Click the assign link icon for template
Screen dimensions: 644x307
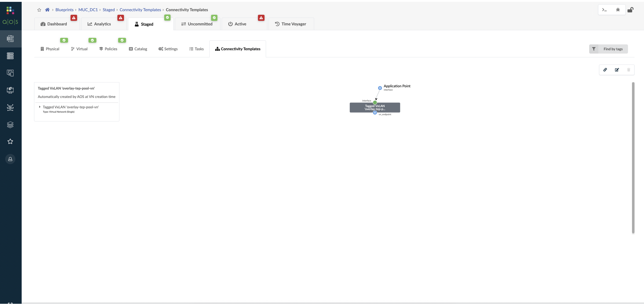point(605,70)
